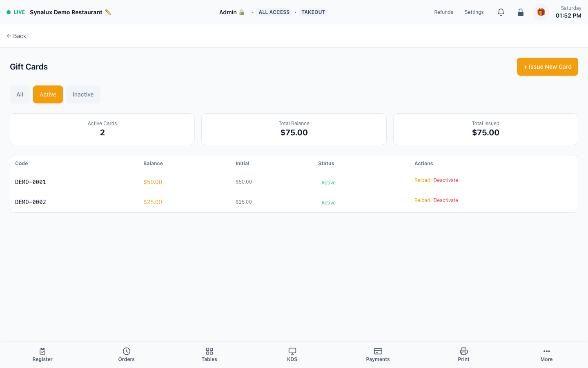Open Orders from the bottom bar
The image size is (588, 368).
point(127,355)
